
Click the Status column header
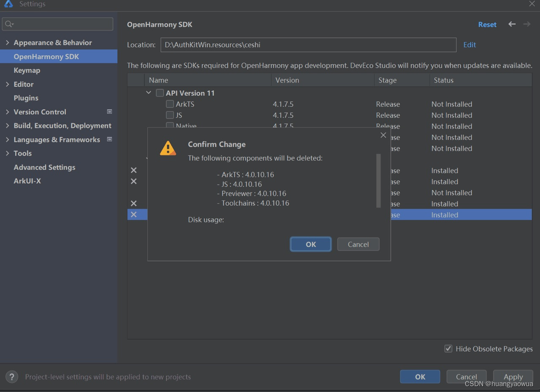tap(481, 80)
